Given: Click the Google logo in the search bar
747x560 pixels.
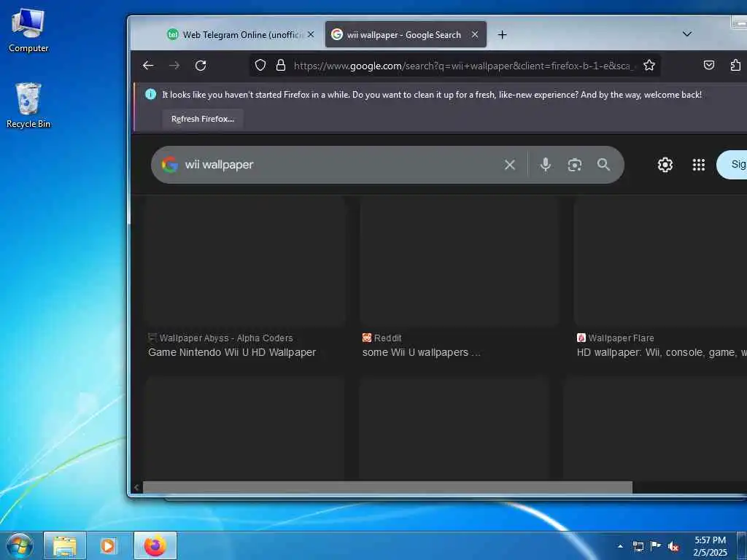Looking at the screenshot, I should (169, 165).
